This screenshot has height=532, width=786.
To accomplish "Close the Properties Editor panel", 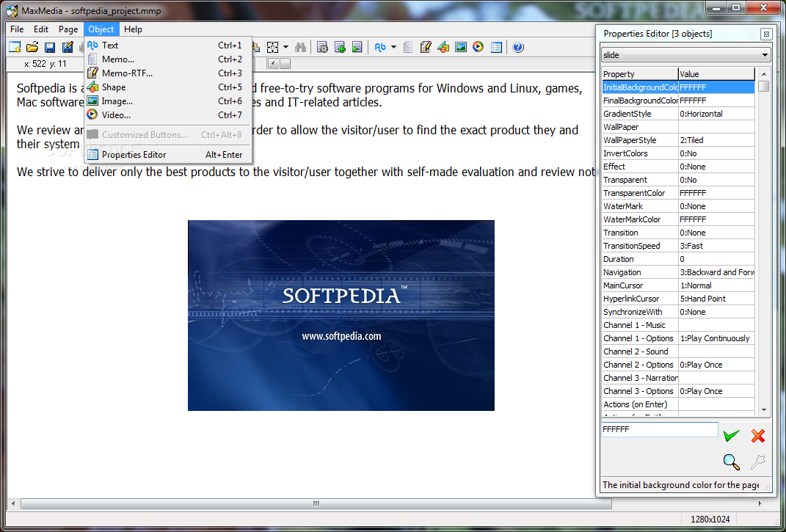I will click(766, 34).
